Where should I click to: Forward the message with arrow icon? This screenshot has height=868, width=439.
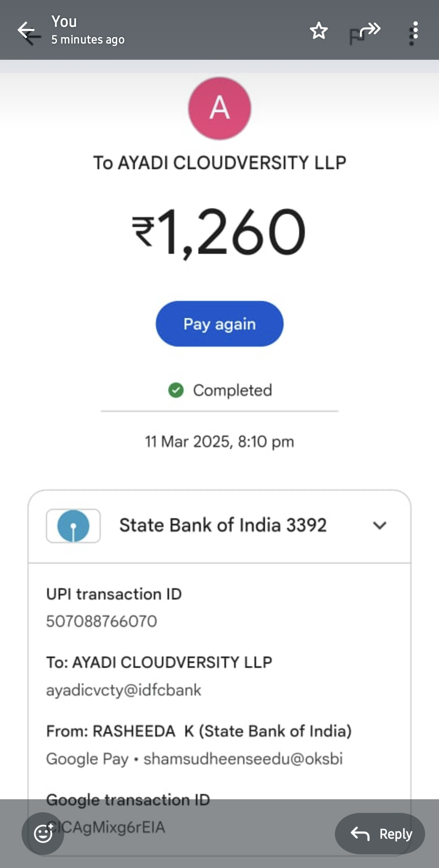click(x=369, y=30)
